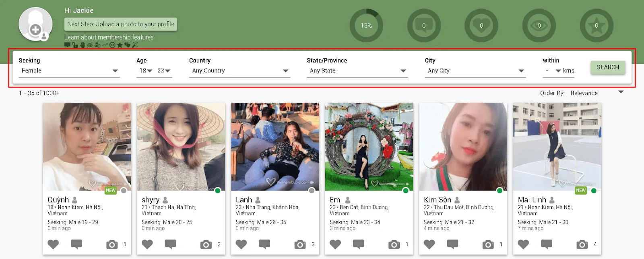Open the maximum age 23 dropdown
This screenshot has height=259, width=644.
[163, 71]
